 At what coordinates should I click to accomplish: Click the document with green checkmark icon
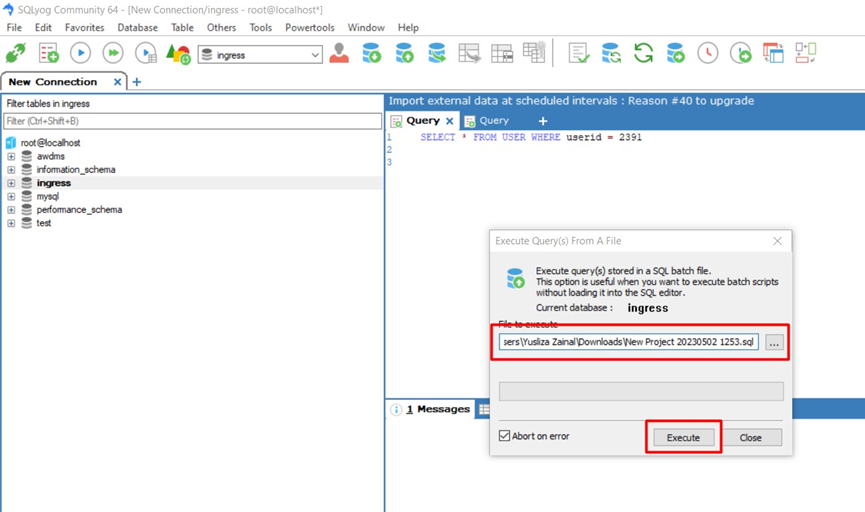click(579, 54)
